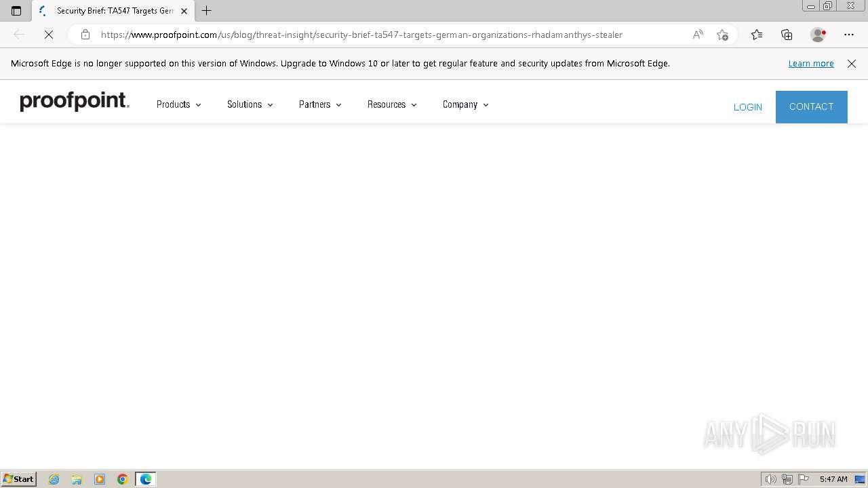Image resolution: width=868 pixels, height=488 pixels.
Task: Select the Security Brief TA547 tab
Action: (x=113, y=11)
